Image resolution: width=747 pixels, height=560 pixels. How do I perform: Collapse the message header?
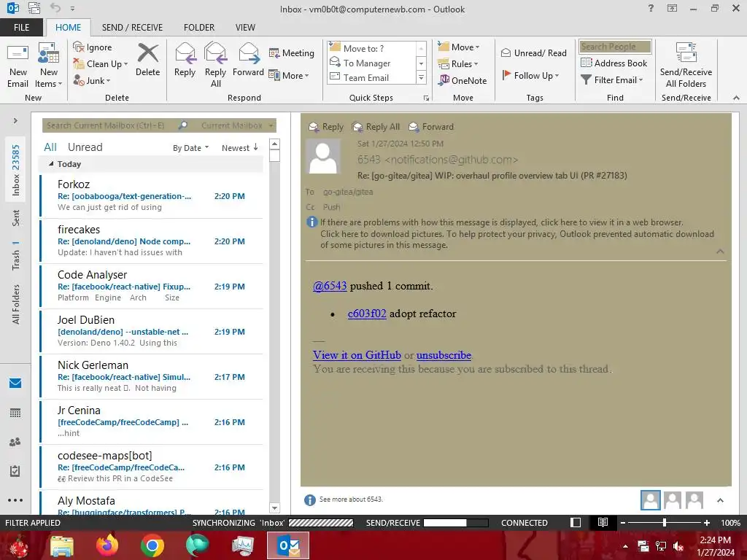(720, 252)
